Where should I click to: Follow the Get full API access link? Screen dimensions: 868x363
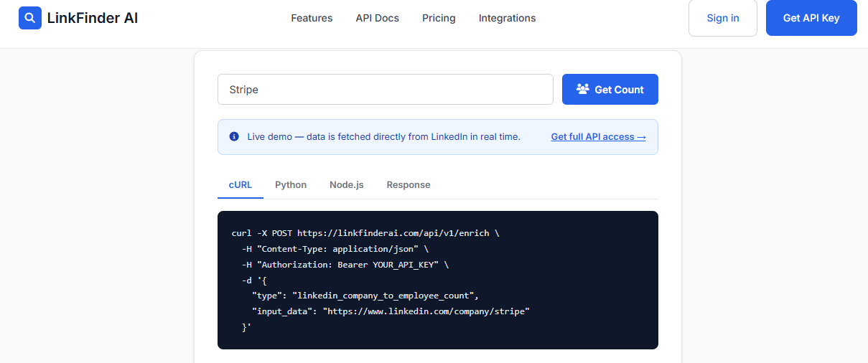[x=599, y=136]
